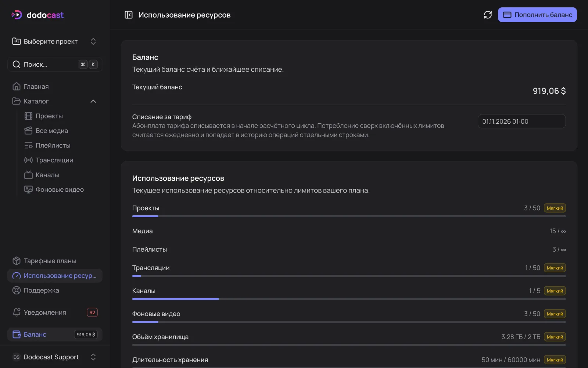Screen dimensions: 588x368
Task: Open the Поддержка section
Action: pyautogui.click(x=55, y=290)
